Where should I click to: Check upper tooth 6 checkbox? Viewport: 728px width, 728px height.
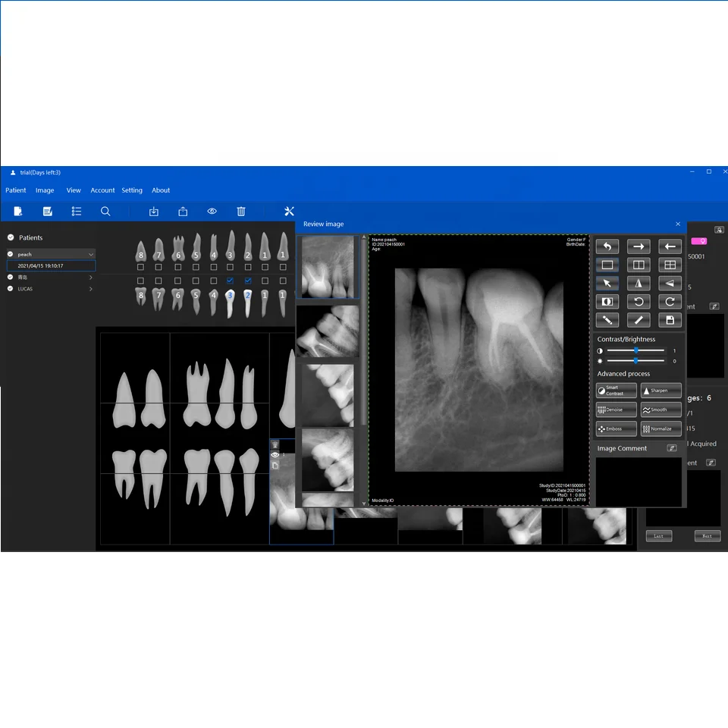(x=177, y=267)
